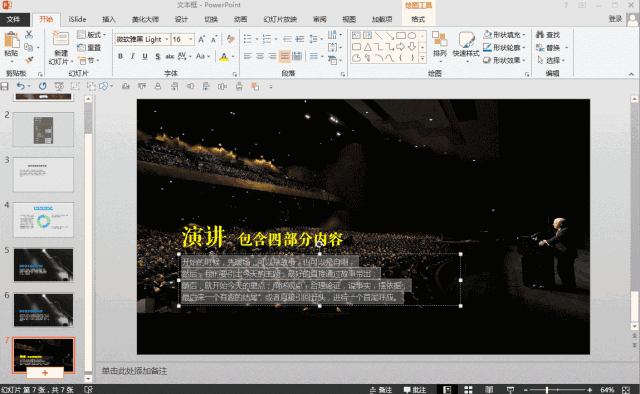This screenshot has width=640, height=394.
Task: Toggle Underline formatting
Action: (145, 56)
